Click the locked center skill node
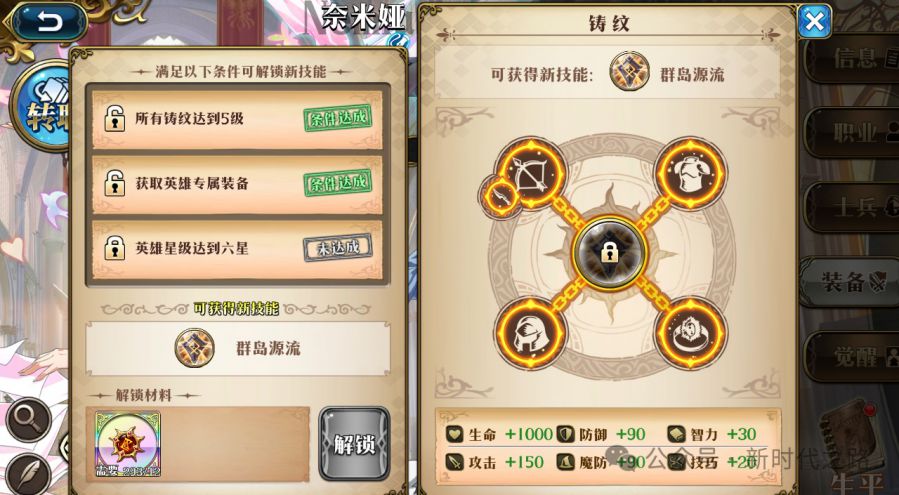This screenshot has width=899, height=495. (x=610, y=253)
